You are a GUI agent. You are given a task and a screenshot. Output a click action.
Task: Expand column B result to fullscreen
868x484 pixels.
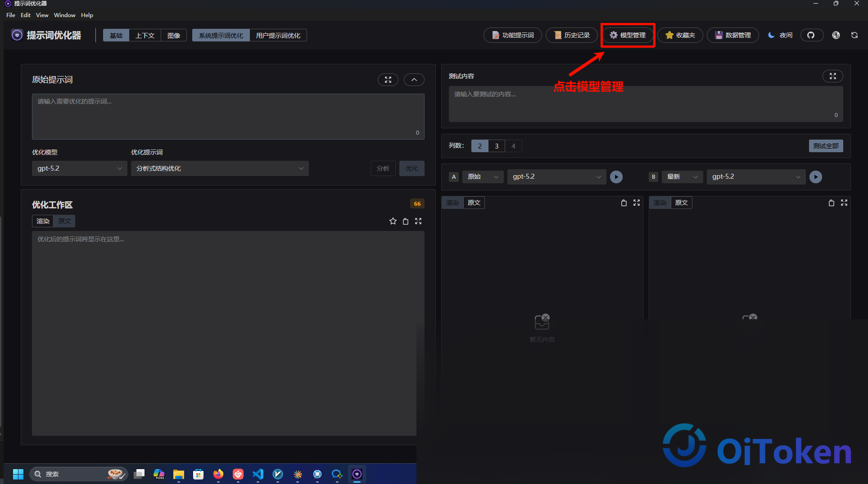tap(844, 203)
